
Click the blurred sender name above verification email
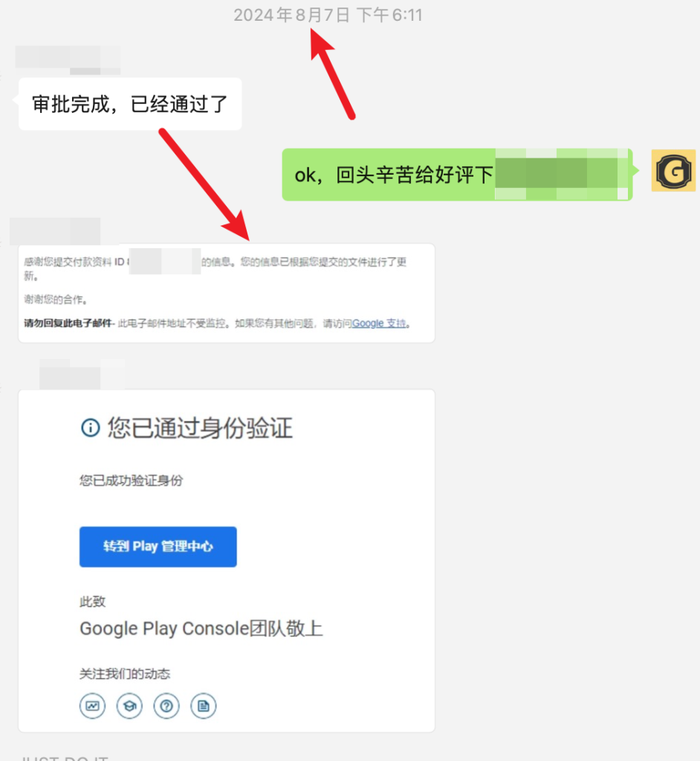[x=82, y=375]
